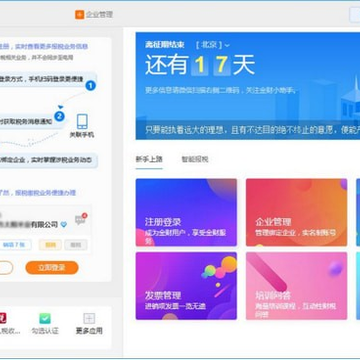Click the blue link about 实时查看更多报税业务信息
This screenshot has width=360, height=360.
[x=44, y=46]
